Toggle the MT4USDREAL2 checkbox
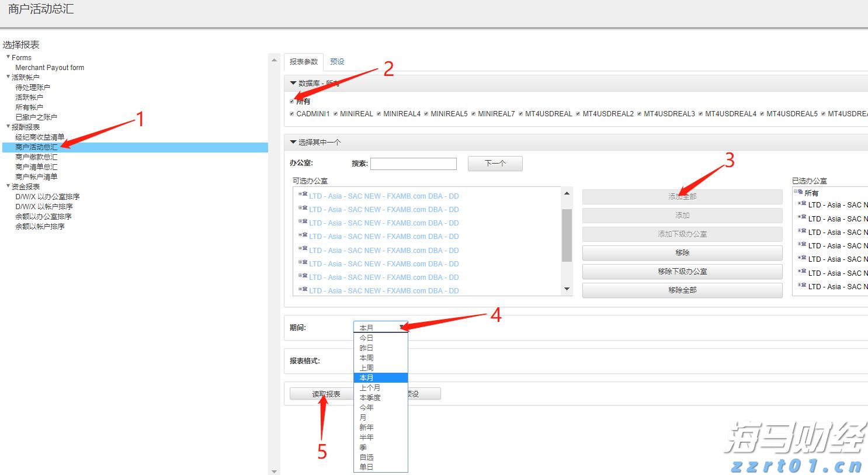Viewport: 868px width, 475px height. point(577,113)
